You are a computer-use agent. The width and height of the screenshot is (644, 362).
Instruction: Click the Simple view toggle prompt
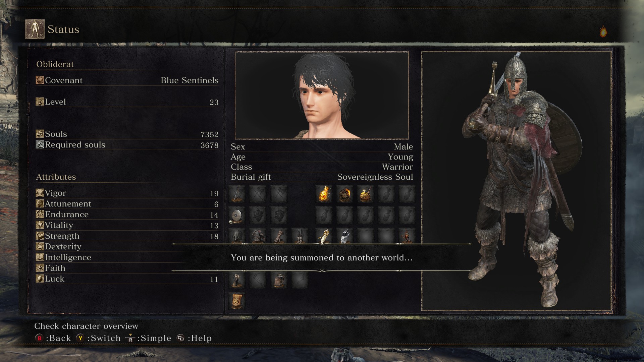pos(148,338)
